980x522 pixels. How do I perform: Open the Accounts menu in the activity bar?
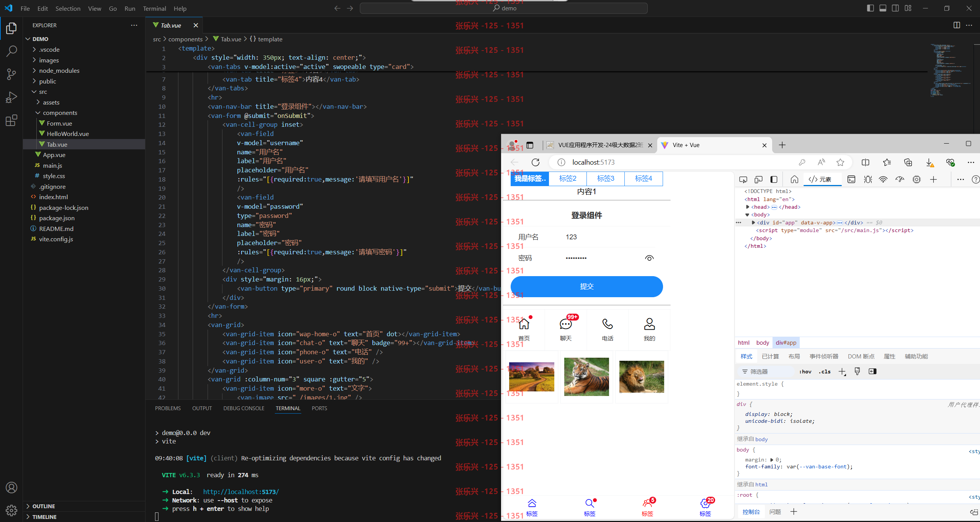pos(11,488)
